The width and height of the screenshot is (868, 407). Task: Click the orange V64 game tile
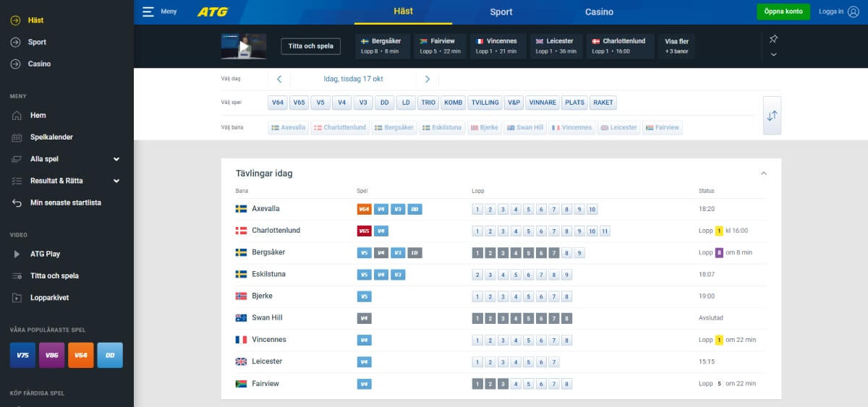80,355
